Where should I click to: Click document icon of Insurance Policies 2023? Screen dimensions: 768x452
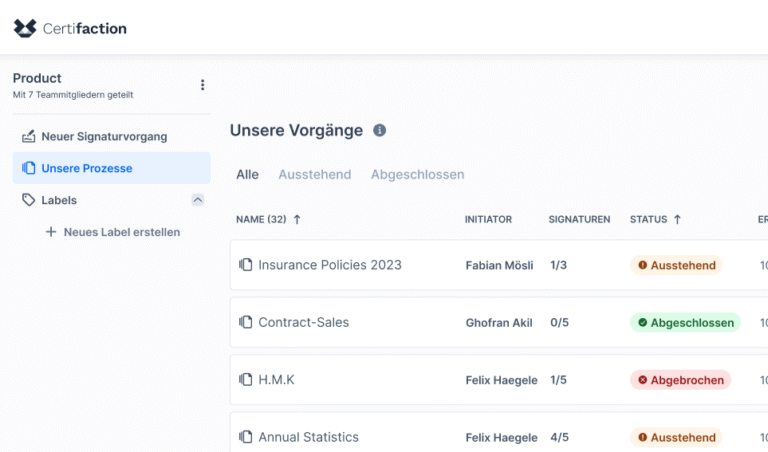tap(245, 265)
